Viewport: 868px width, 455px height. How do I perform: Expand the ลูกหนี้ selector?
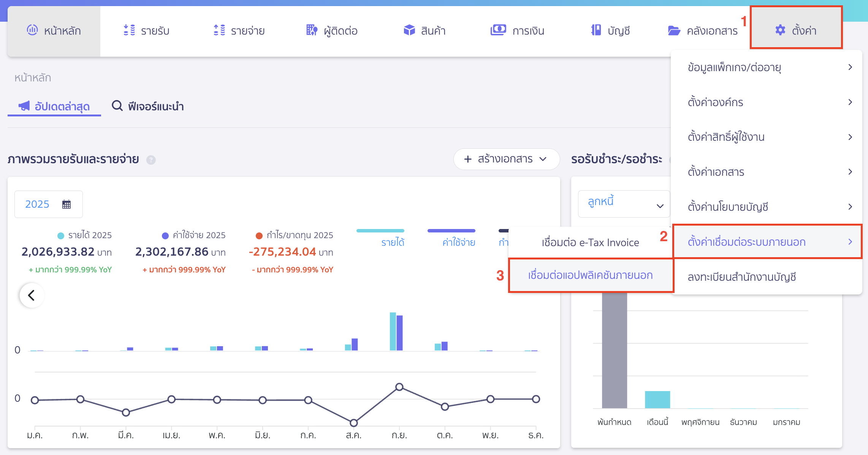(x=624, y=204)
